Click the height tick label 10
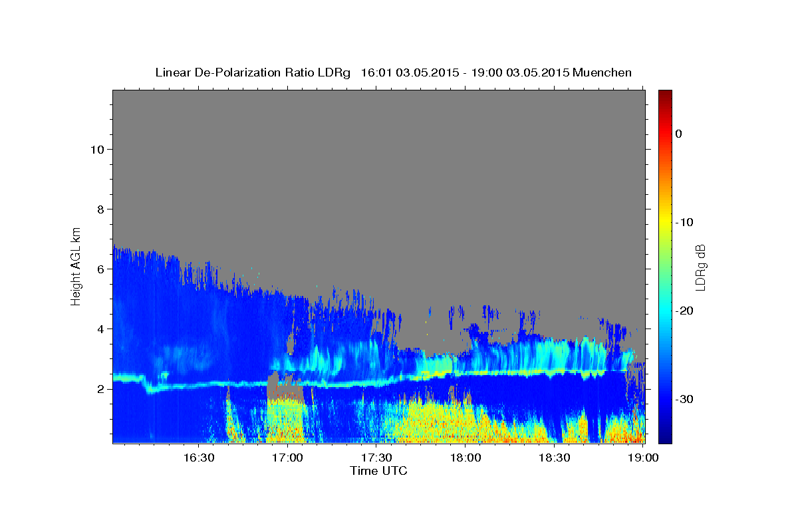 click(x=96, y=149)
